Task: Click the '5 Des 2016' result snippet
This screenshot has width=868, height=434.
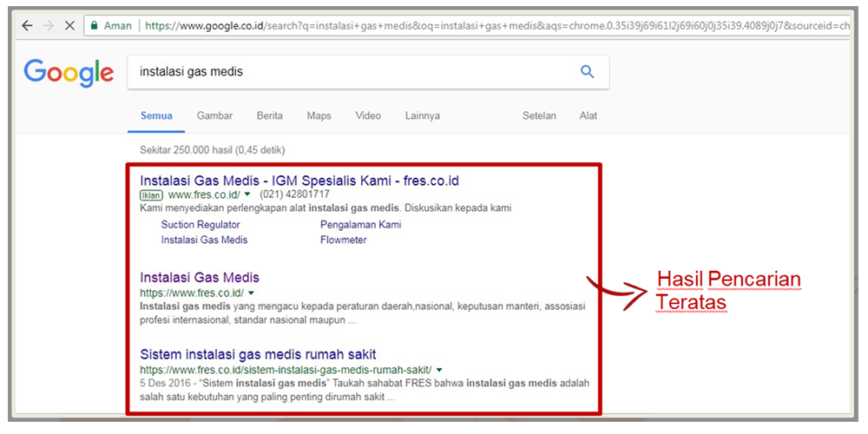Action: pyautogui.click(x=365, y=391)
